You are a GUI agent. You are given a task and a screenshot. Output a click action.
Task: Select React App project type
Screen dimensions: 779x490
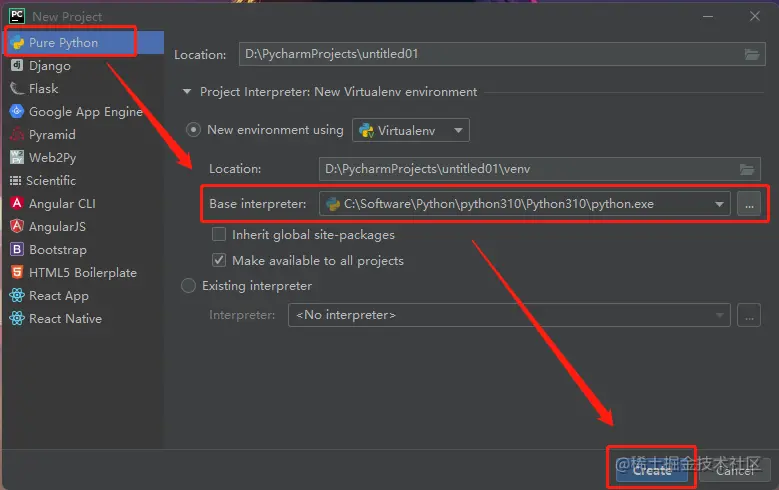tap(84, 295)
